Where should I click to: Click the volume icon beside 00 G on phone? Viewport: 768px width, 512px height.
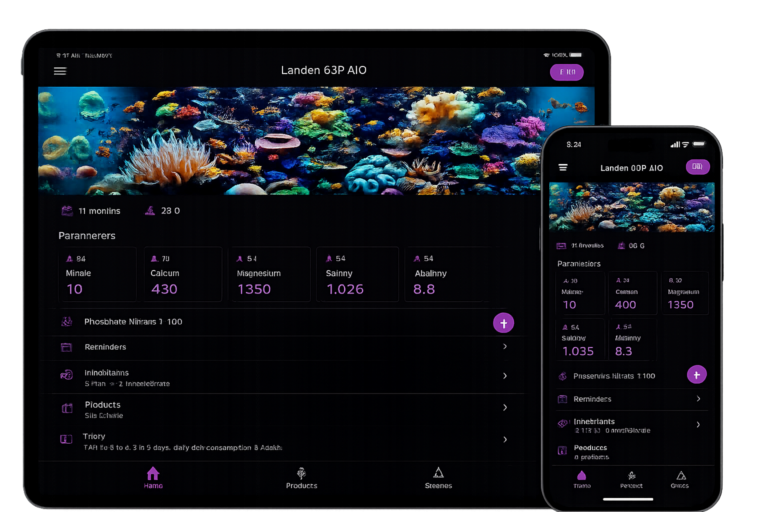(x=621, y=245)
